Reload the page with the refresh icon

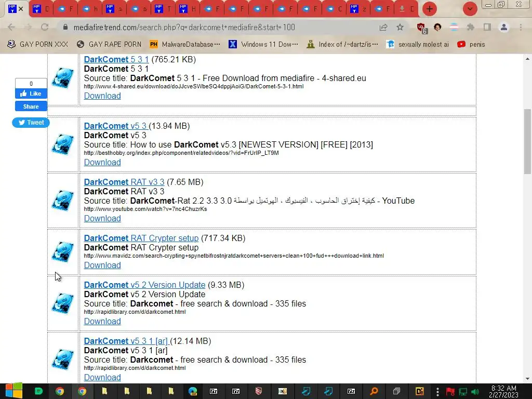click(x=45, y=27)
